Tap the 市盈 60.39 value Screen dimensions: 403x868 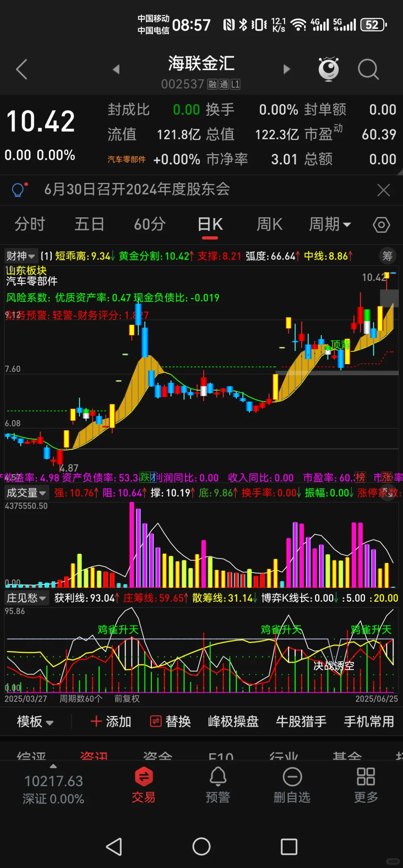click(x=379, y=134)
